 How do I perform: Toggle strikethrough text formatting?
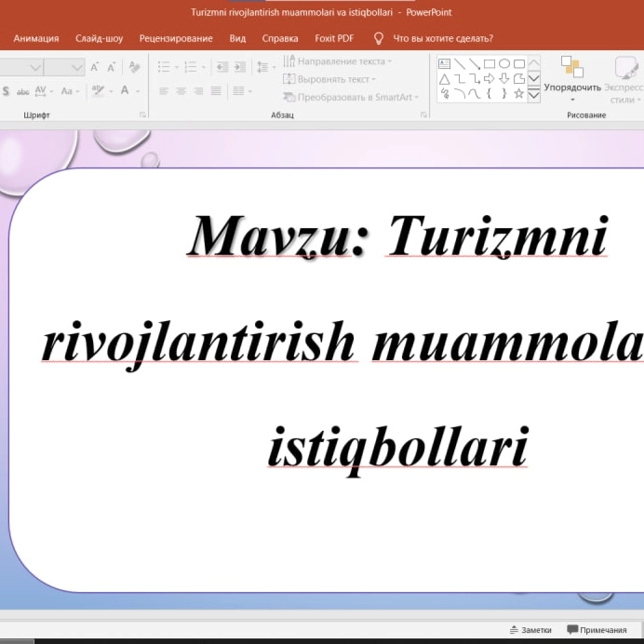(x=23, y=91)
